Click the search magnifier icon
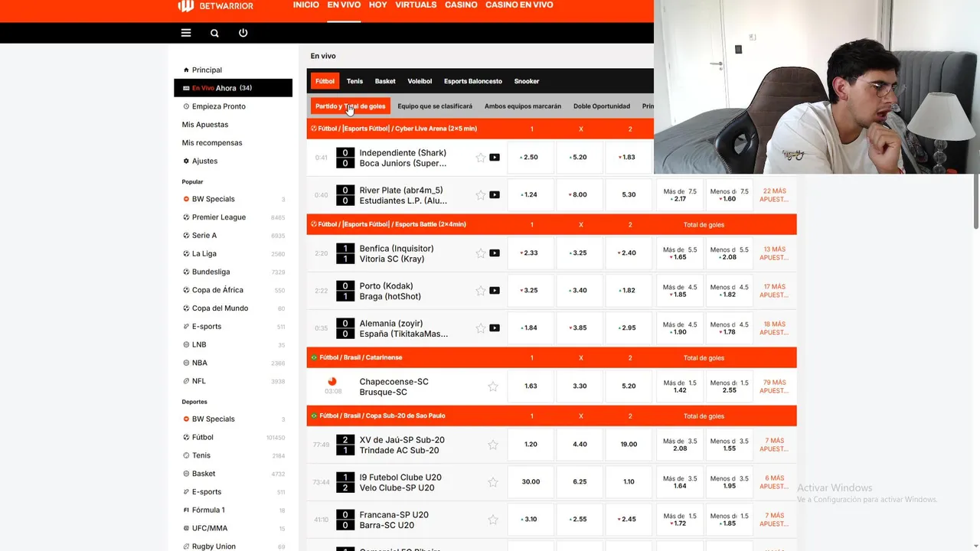 click(214, 33)
